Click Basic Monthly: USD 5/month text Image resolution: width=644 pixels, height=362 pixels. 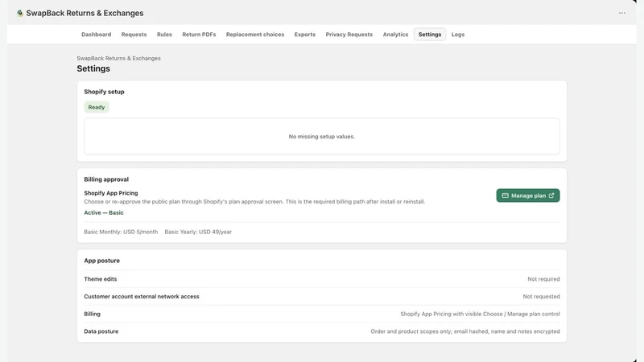pos(121,232)
